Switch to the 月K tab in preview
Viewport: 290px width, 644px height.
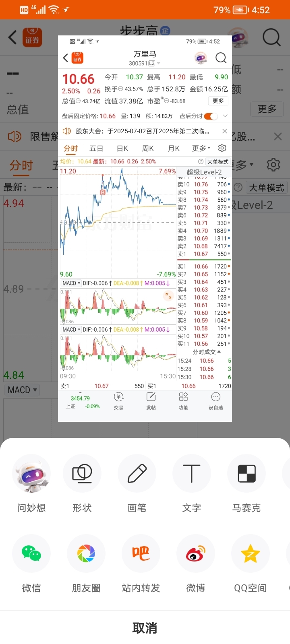point(174,149)
